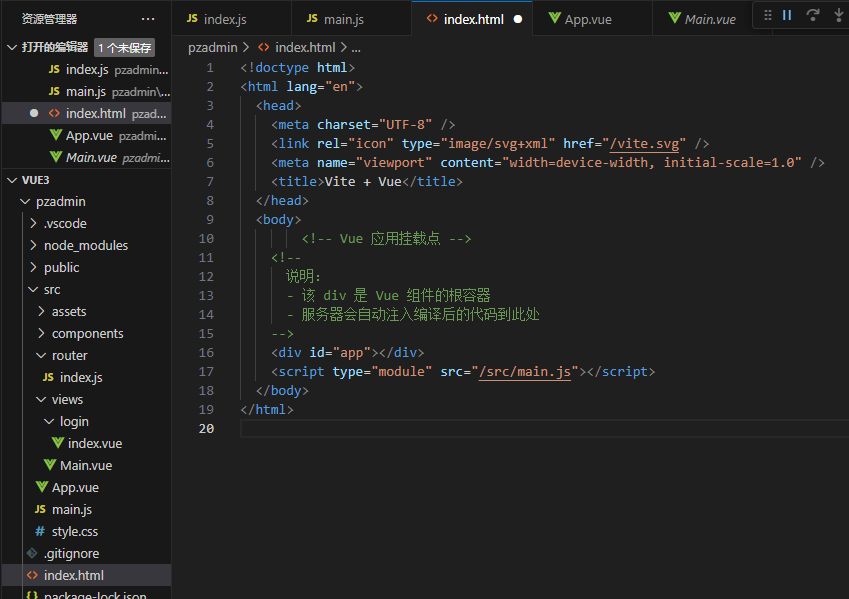This screenshot has height=599, width=849.
Task: Expand the .vscode folder
Action: (x=34, y=223)
